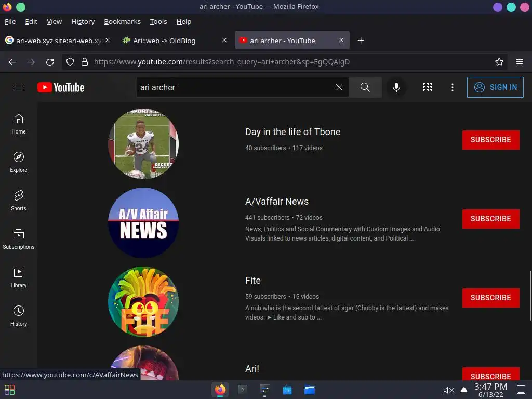This screenshot has width=532, height=399.
Task: Start voice search with microphone icon
Action: tap(396, 87)
